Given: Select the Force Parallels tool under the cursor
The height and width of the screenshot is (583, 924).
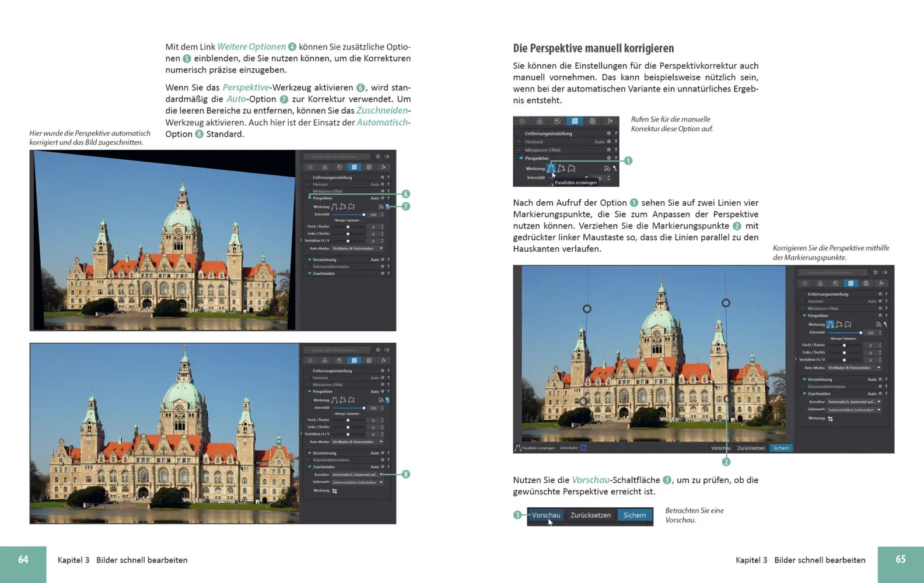Looking at the screenshot, I should click(551, 168).
